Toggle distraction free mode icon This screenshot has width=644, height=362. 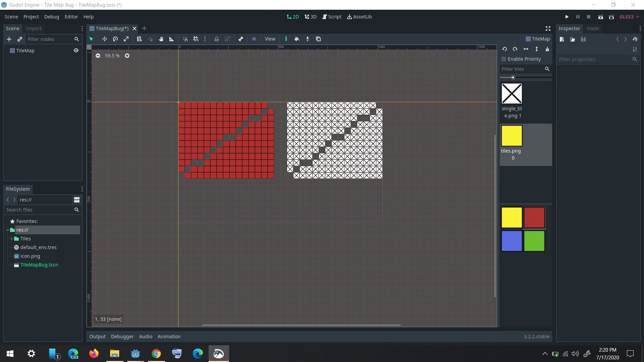[x=548, y=28]
